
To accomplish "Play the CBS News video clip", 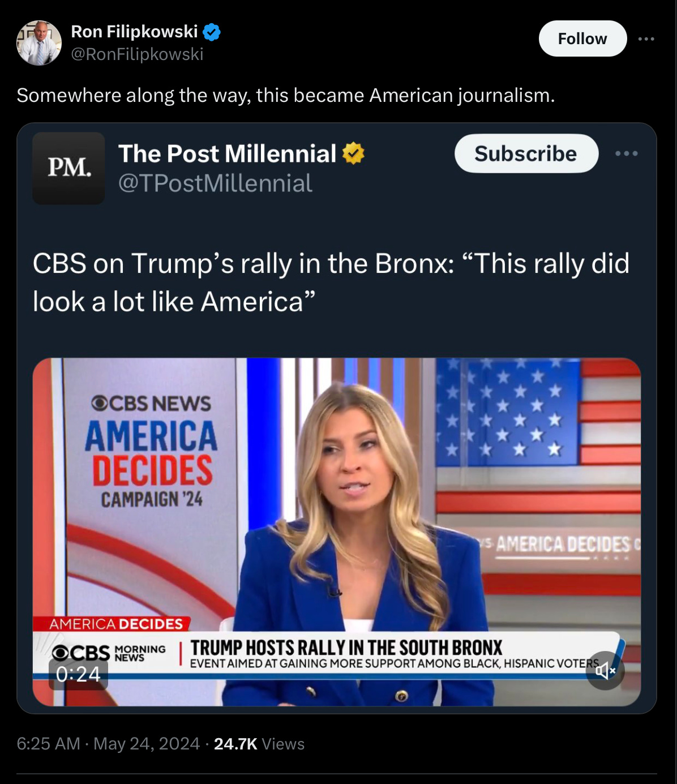I will coord(337,509).
